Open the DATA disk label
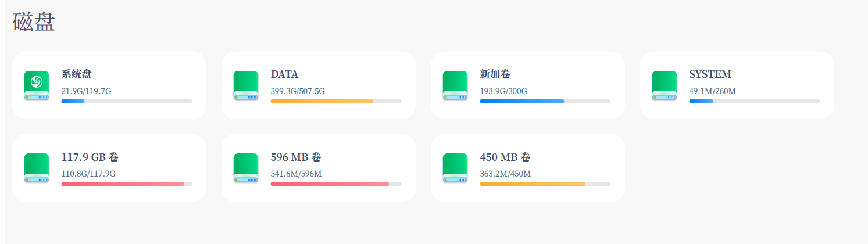Viewport: 868px width, 244px height. coord(284,74)
